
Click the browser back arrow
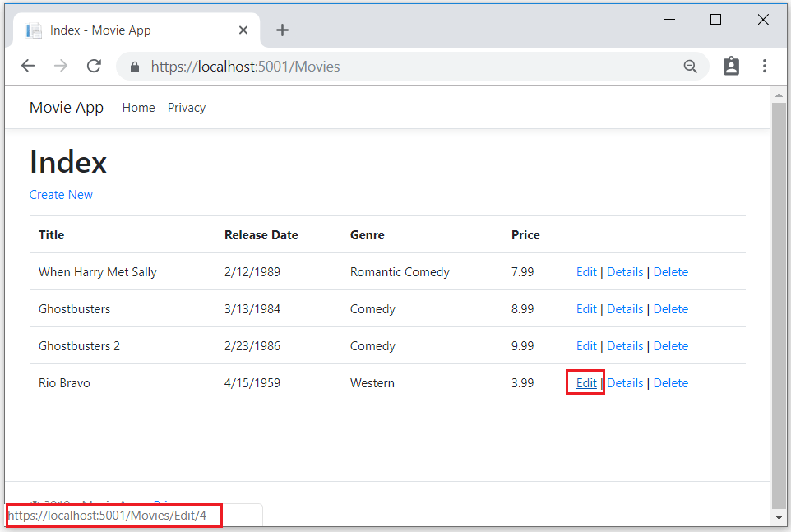click(x=28, y=66)
